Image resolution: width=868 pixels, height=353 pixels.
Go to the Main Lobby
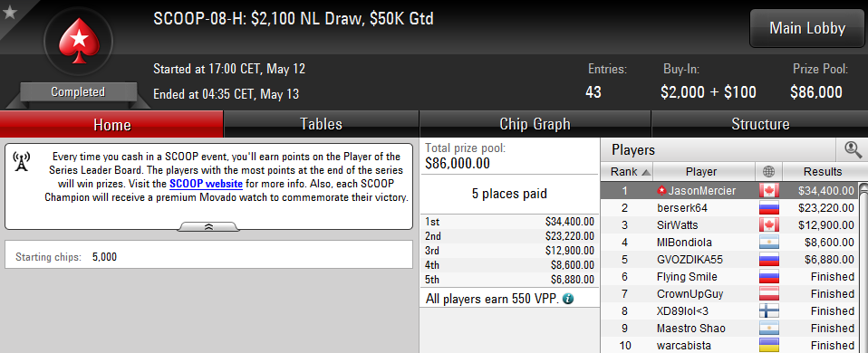tap(807, 28)
